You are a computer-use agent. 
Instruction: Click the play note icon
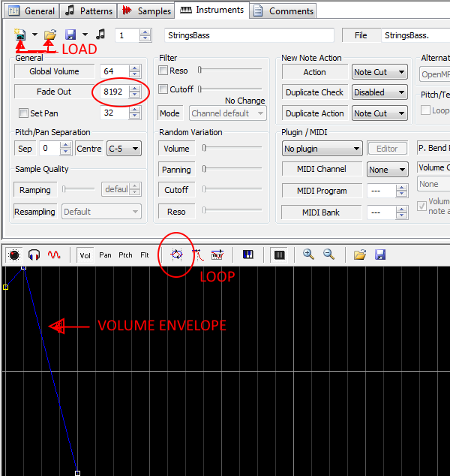click(100, 35)
